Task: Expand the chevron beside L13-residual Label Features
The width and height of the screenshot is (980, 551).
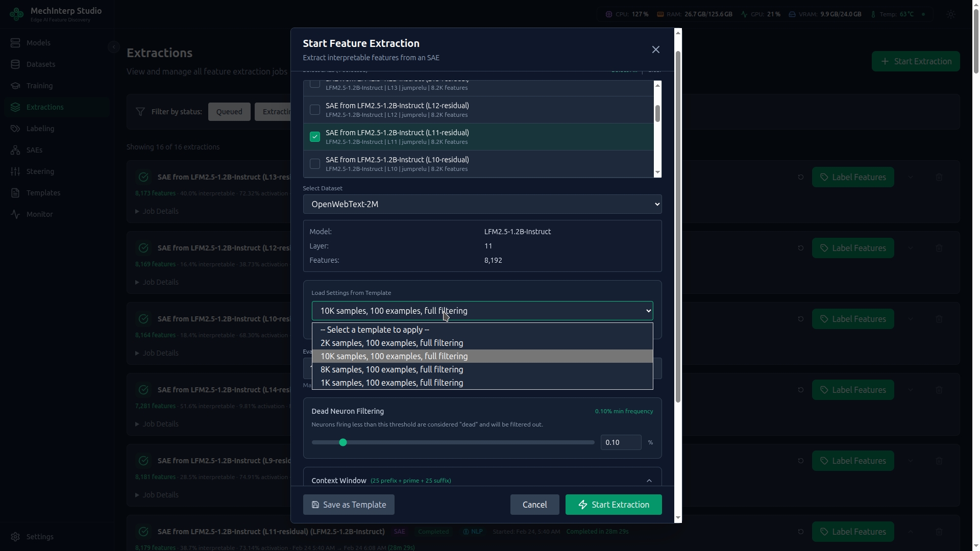Action: point(911,177)
